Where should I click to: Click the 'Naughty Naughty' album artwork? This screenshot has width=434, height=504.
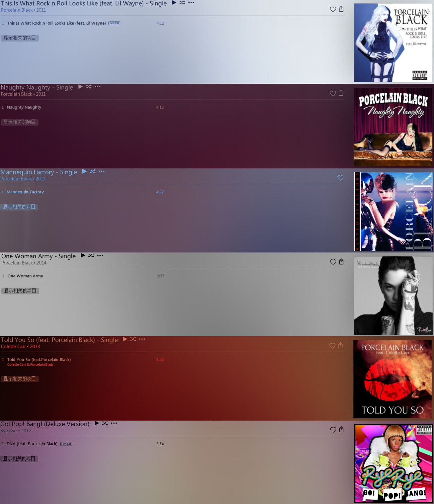click(393, 127)
